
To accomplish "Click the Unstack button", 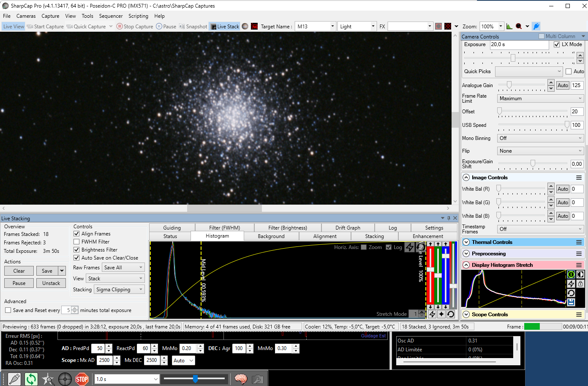I will (x=51, y=283).
